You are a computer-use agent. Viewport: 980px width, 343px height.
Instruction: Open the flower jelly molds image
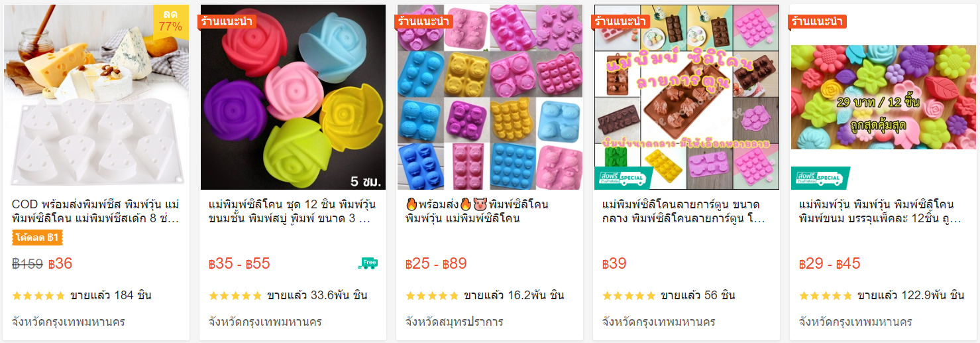pyautogui.click(x=883, y=98)
